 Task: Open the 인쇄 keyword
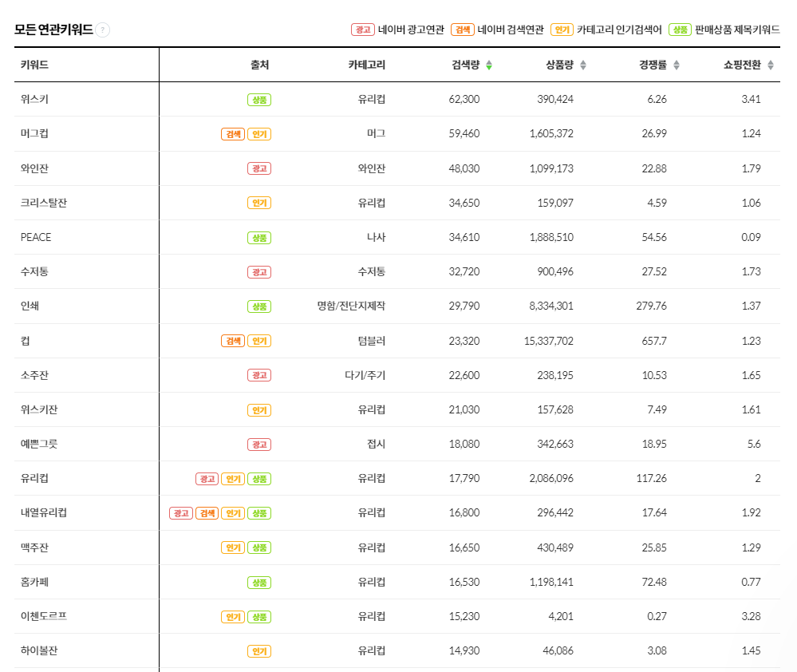tap(30, 306)
